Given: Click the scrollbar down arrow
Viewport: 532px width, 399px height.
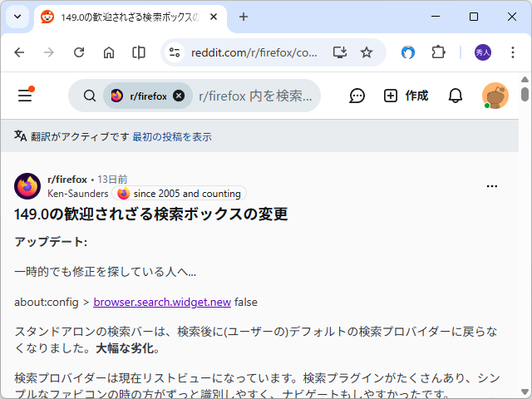Looking at the screenshot, I should coord(525,392).
